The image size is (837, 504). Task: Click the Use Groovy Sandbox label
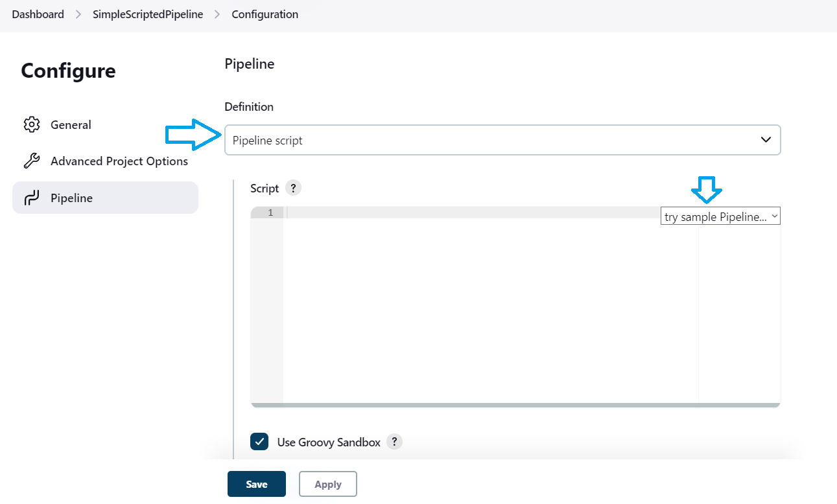click(329, 442)
